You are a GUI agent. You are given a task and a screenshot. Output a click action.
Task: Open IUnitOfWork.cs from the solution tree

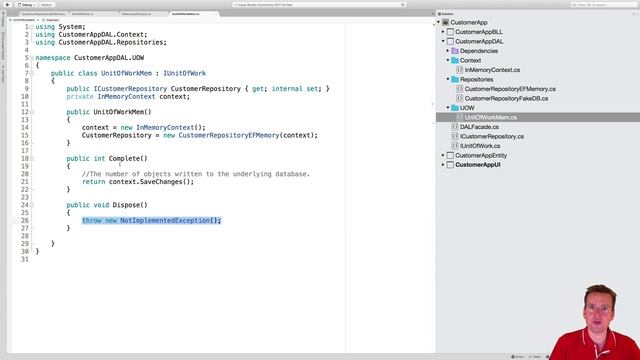coord(480,146)
